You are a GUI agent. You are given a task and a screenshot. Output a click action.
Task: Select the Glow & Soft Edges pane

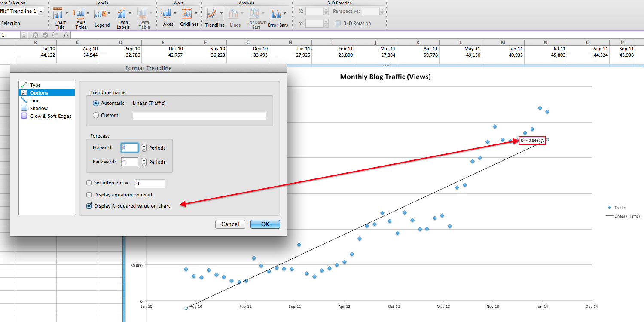[x=47, y=116]
